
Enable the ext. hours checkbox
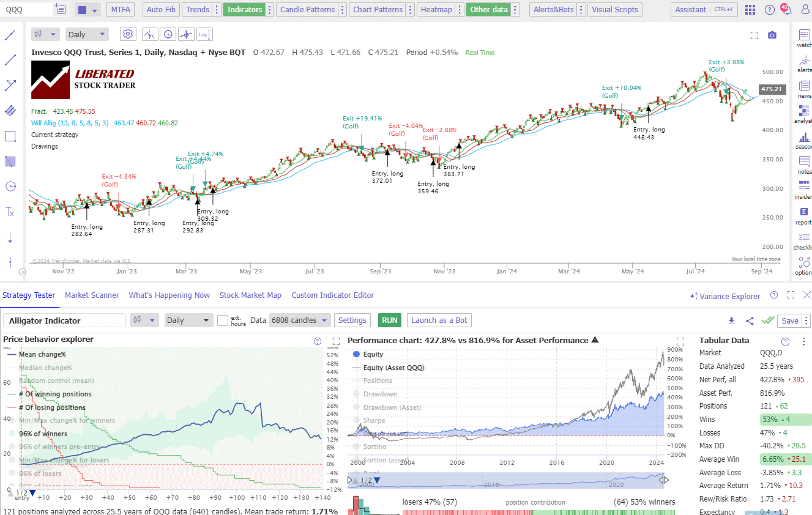pyautogui.click(x=223, y=320)
